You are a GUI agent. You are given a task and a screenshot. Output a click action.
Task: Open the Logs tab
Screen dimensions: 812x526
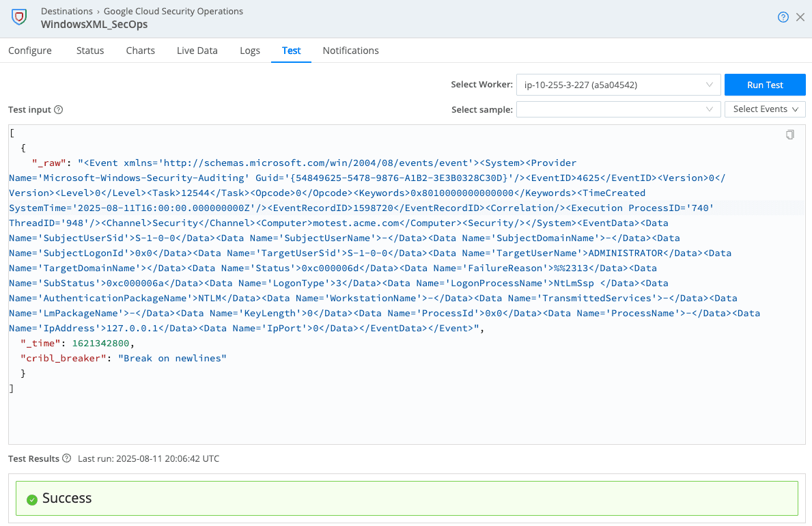tap(250, 51)
